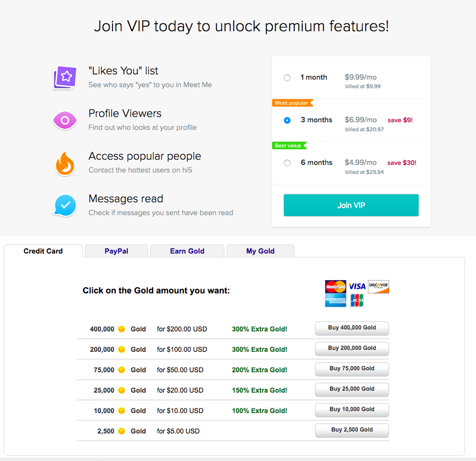Viewport: 476px width, 461px height.
Task: Open the My Gold tab
Action: [x=260, y=251]
